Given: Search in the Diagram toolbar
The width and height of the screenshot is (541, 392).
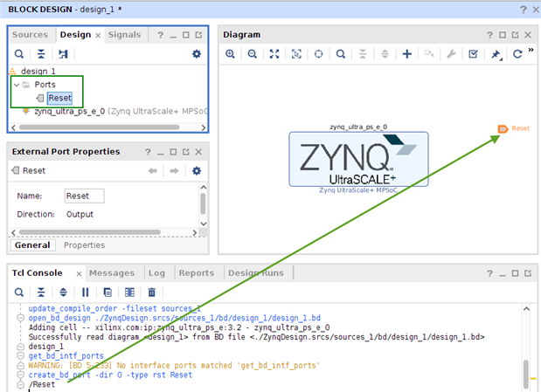Looking at the screenshot, I should click(341, 54).
